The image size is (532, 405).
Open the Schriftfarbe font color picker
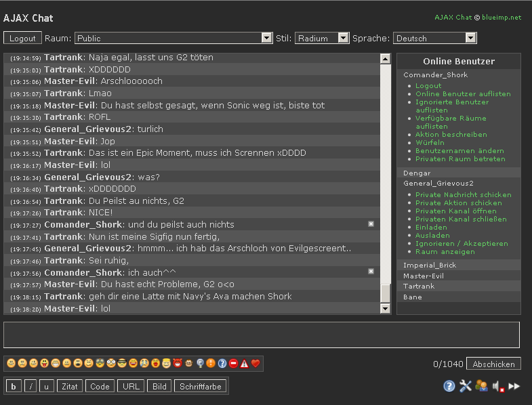[x=200, y=386]
